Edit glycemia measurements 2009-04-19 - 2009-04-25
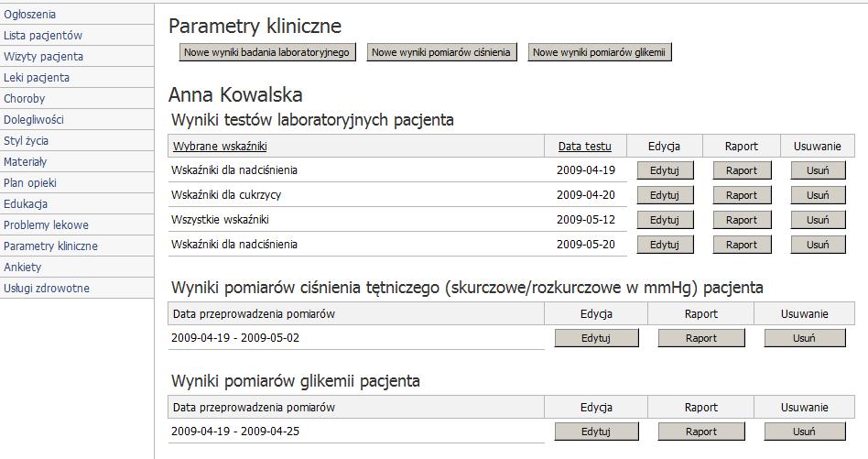This screenshot has width=868, height=459. click(x=596, y=432)
